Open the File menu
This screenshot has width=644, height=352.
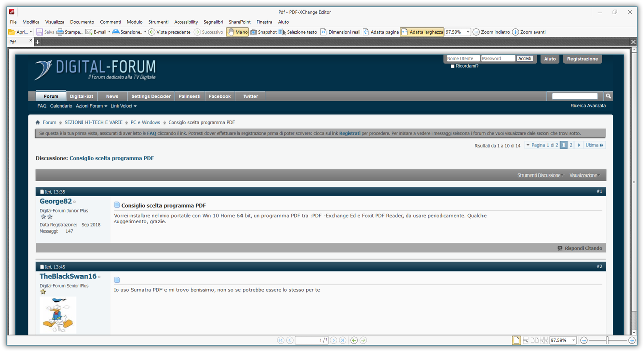pyautogui.click(x=13, y=22)
